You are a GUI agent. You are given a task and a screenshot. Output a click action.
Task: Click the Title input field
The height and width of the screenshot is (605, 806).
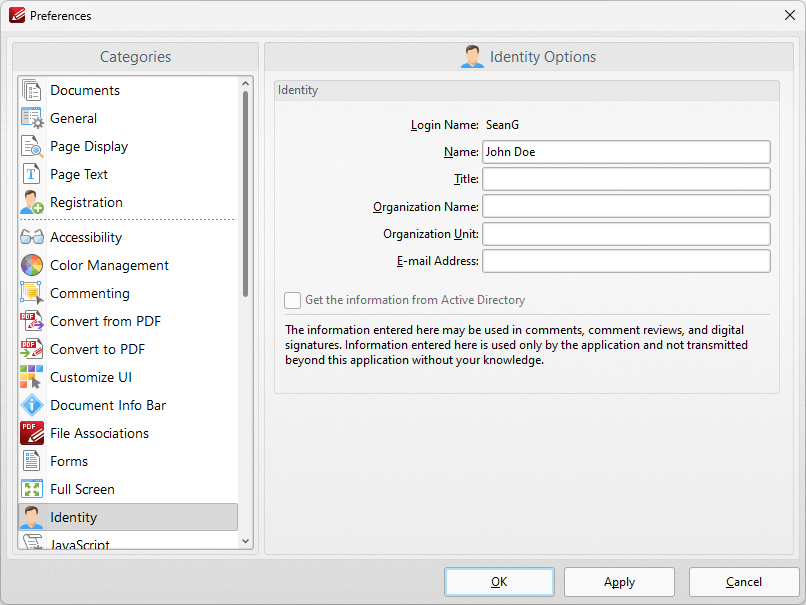point(626,179)
